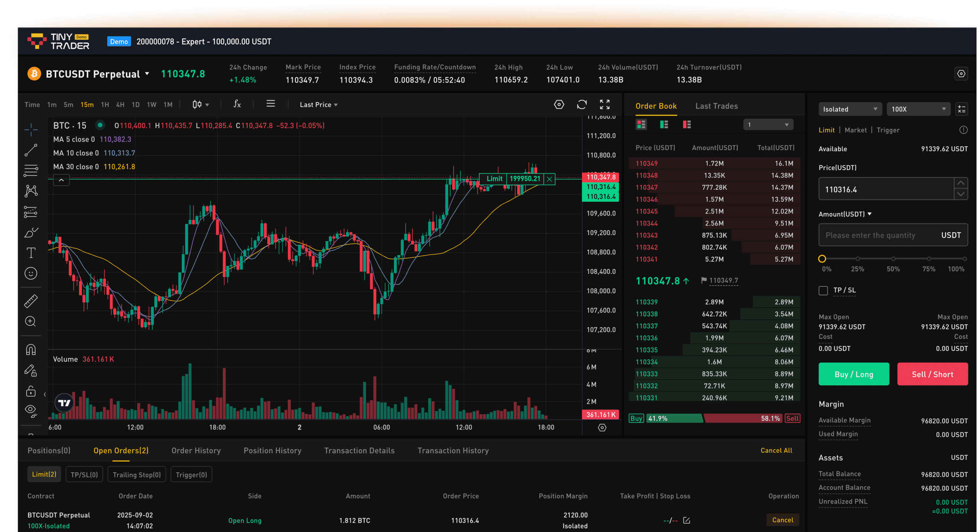Enable the TP/SL checkbox

(823, 290)
